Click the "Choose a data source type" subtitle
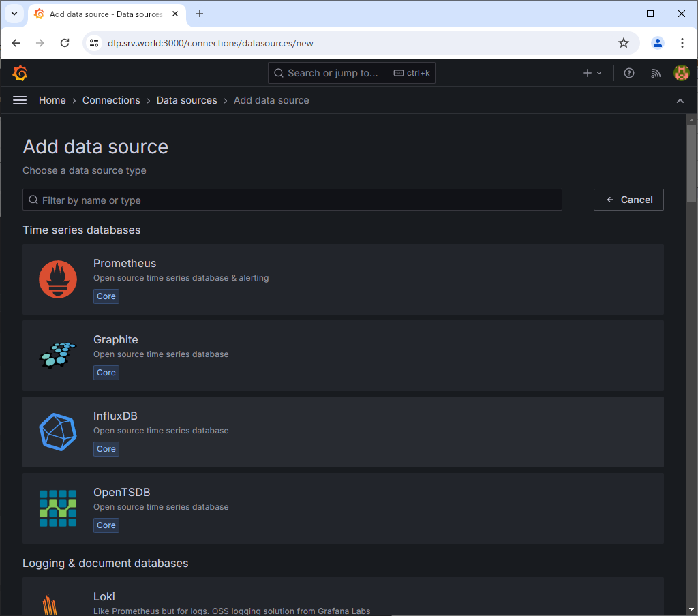 click(85, 171)
